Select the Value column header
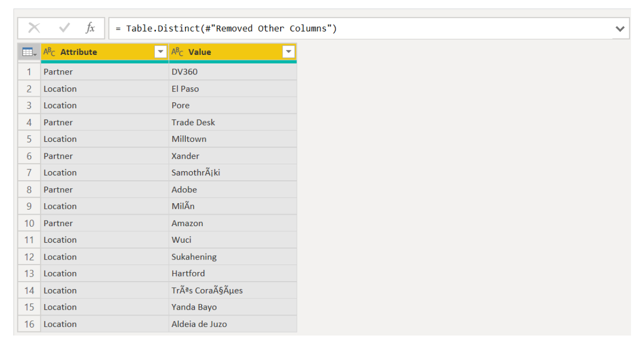This screenshot has height=344, width=644. click(233, 52)
